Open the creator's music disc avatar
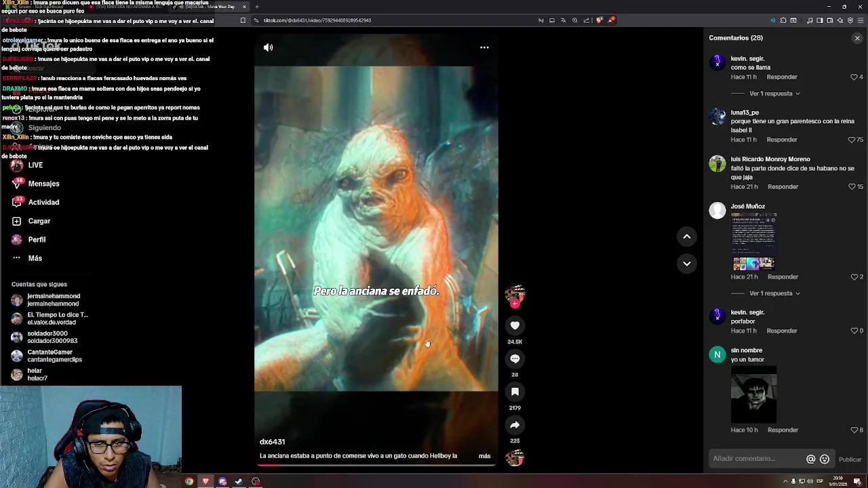The image size is (868, 488). (x=515, y=457)
